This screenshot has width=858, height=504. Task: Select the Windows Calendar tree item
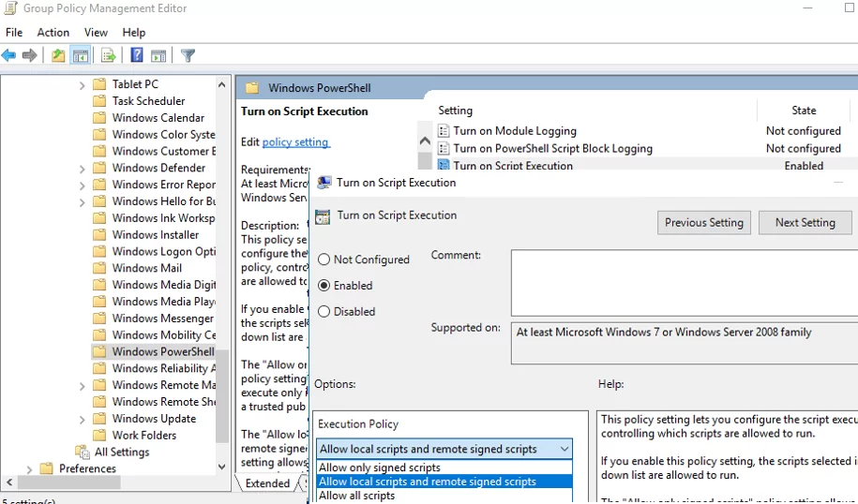click(158, 117)
